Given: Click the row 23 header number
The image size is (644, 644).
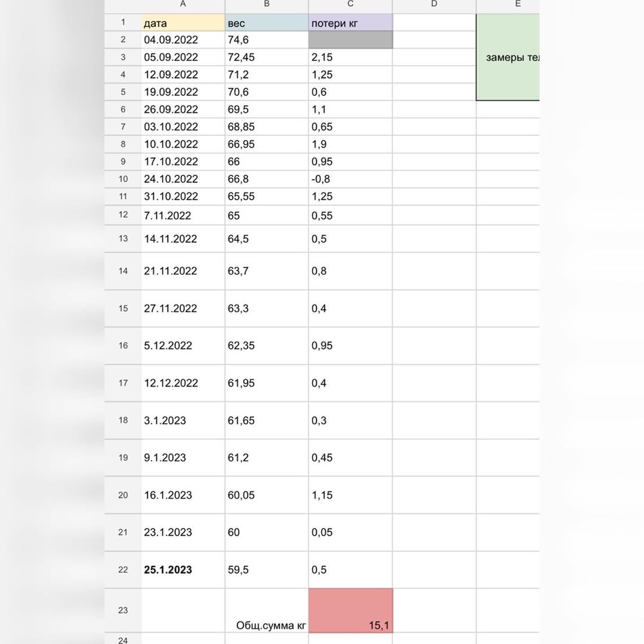Looking at the screenshot, I should pyautogui.click(x=123, y=610).
